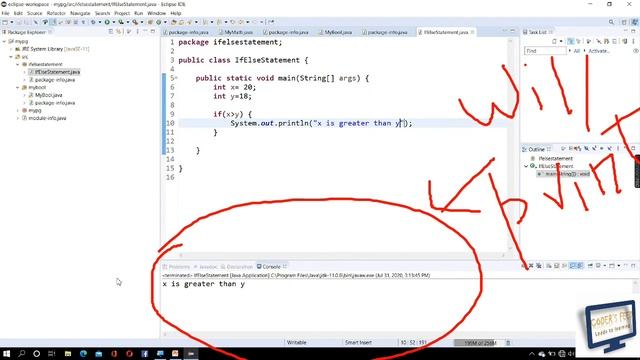Click the New file toolbar icon
Viewport: 640px width, 360px height.
5,22
